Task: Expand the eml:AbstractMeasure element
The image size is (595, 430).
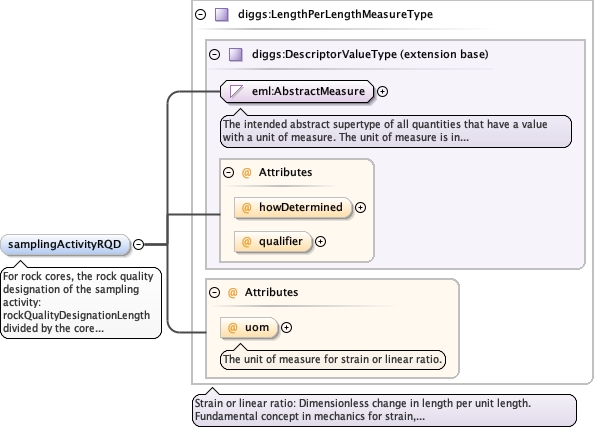Action: point(382,91)
